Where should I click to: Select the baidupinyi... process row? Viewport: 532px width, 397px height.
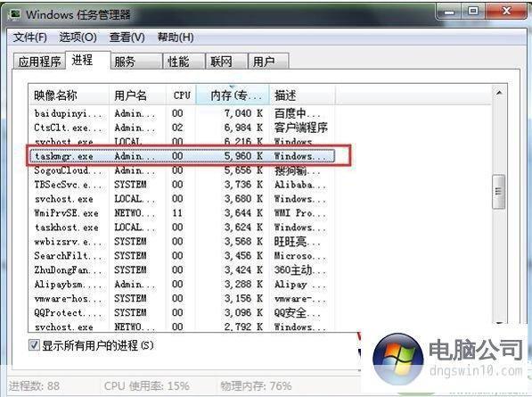coord(182,113)
